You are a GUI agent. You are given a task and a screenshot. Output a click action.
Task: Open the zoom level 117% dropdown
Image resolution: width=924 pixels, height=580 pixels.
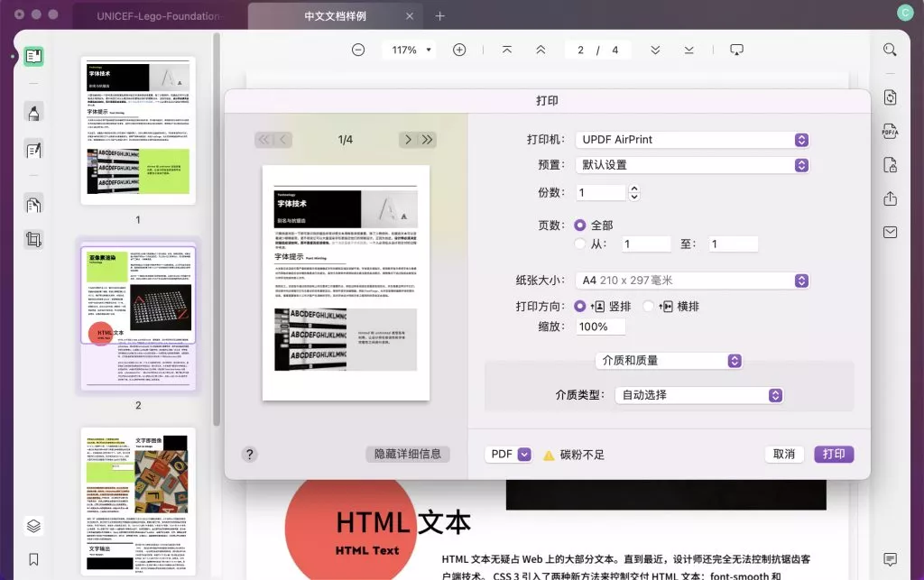tap(411, 50)
